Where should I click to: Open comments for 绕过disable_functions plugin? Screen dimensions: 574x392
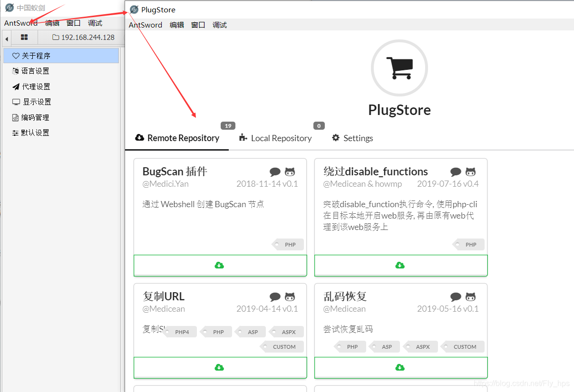click(456, 172)
